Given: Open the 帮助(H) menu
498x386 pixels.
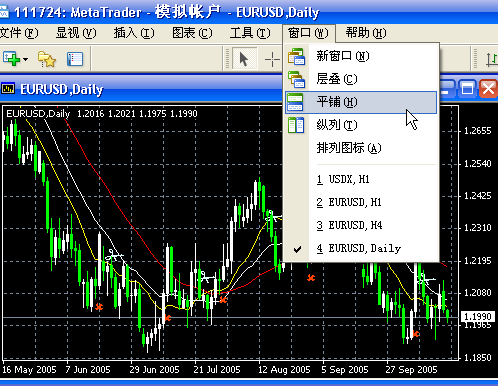Looking at the screenshot, I should pos(366,33).
